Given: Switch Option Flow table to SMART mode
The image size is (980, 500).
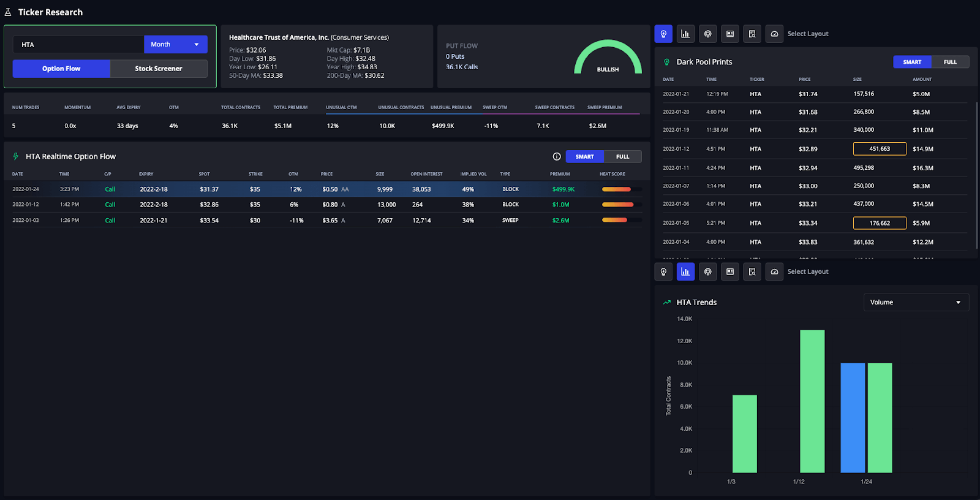Looking at the screenshot, I should coord(584,157).
